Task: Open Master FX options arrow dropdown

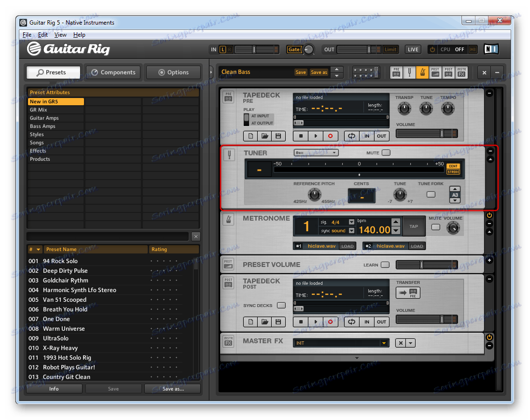Action: point(410,343)
